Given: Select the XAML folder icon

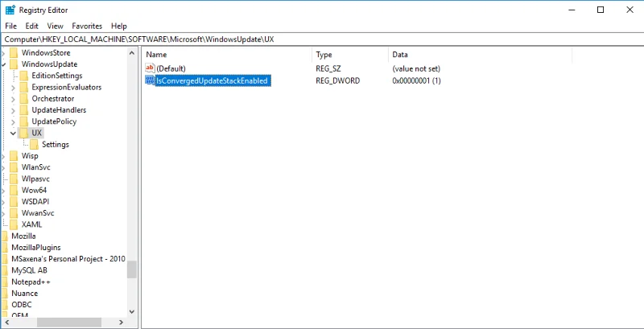Looking at the screenshot, I should 14,224.
